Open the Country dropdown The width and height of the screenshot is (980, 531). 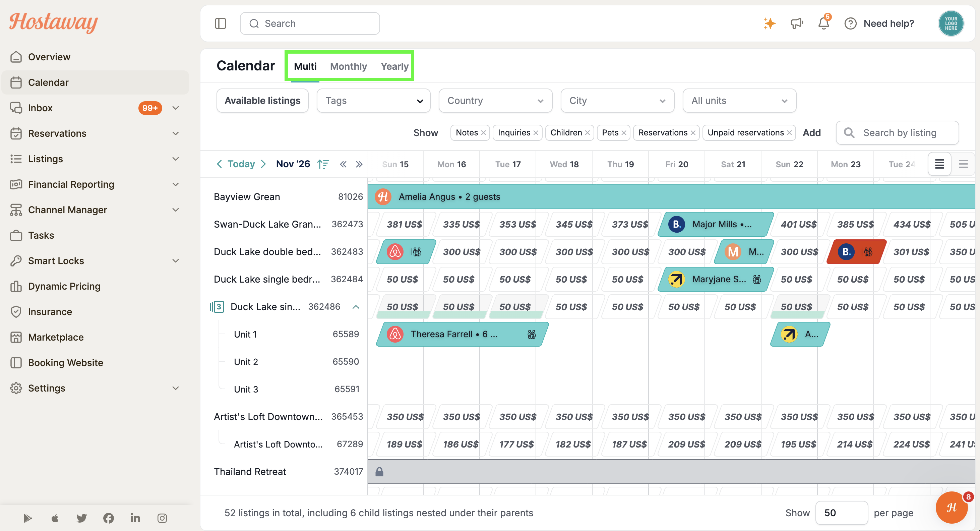click(x=495, y=101)
